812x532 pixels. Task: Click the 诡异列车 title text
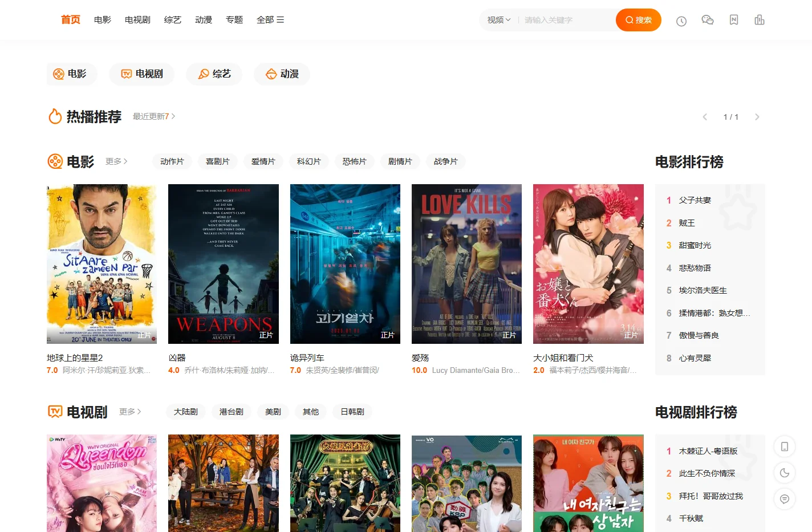(307, 358)
